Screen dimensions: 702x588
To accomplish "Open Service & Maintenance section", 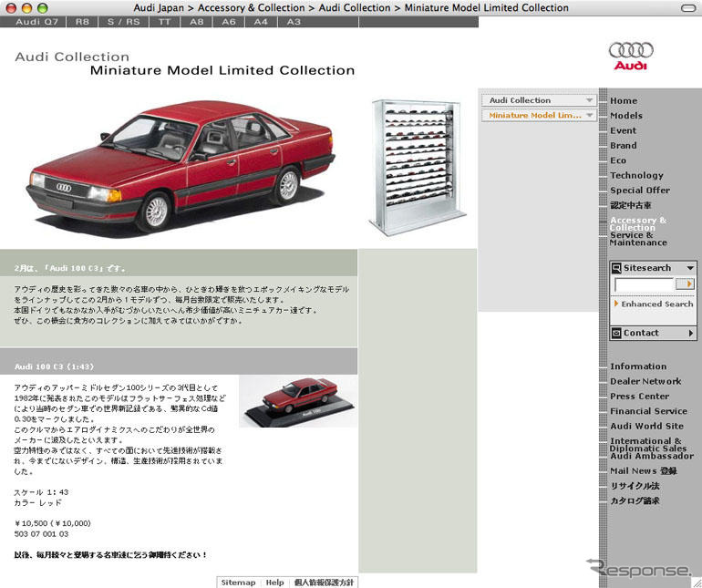I will [638, 239].
